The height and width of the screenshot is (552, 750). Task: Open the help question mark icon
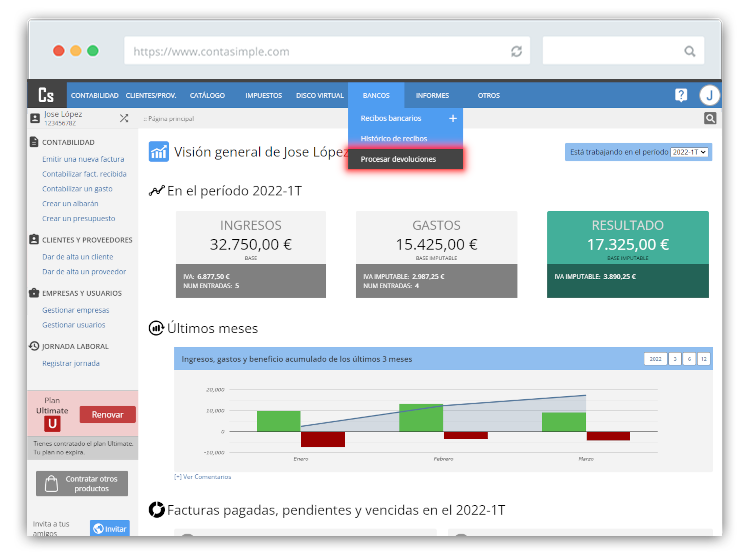pyautogui.click(x=681, y=95)
